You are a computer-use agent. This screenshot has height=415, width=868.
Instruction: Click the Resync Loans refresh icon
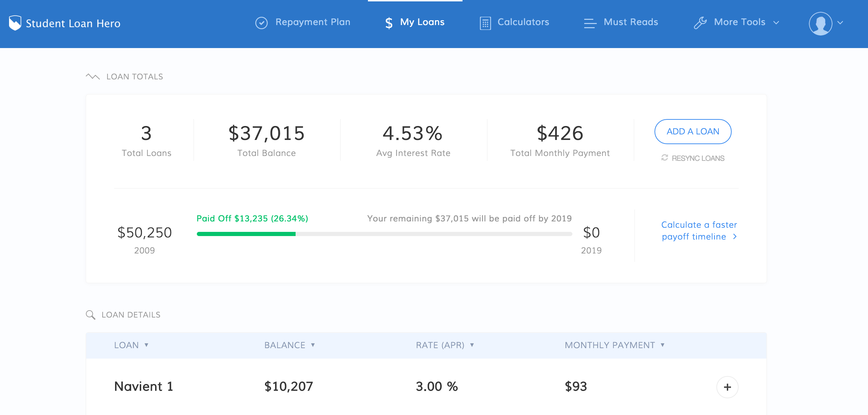point(665,157)
